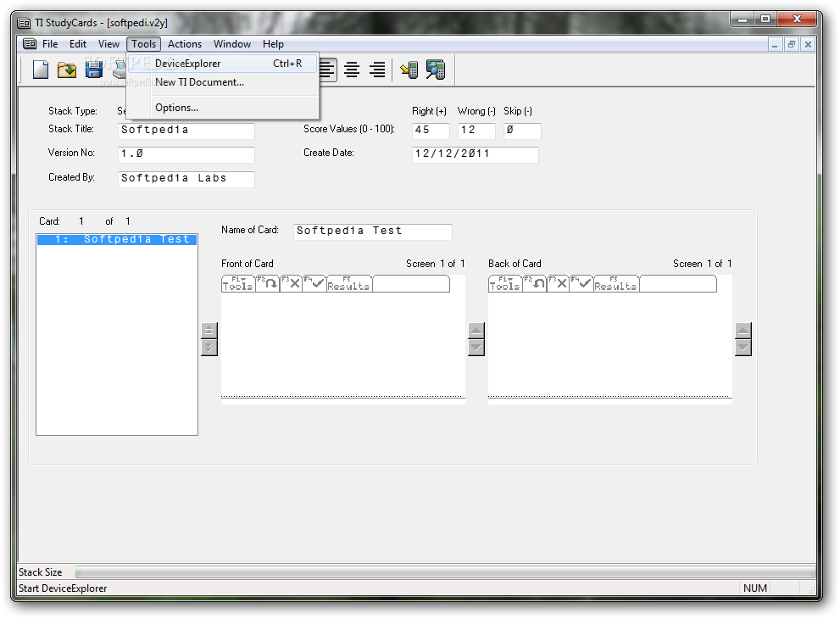Close the open Tools menu
The height and width of the screenshot is (619, 840).
[x=143, y=44]
